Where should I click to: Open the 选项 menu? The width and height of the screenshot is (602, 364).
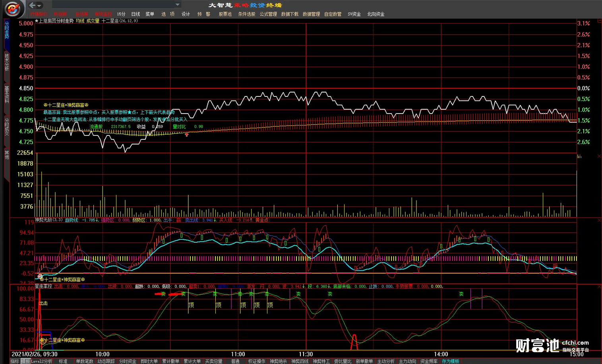tap(168, 14)
